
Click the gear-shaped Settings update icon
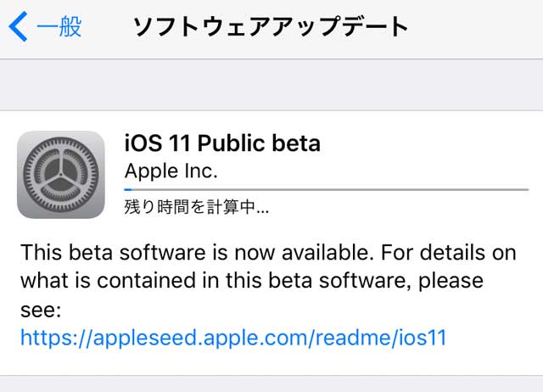click(60, 174)
